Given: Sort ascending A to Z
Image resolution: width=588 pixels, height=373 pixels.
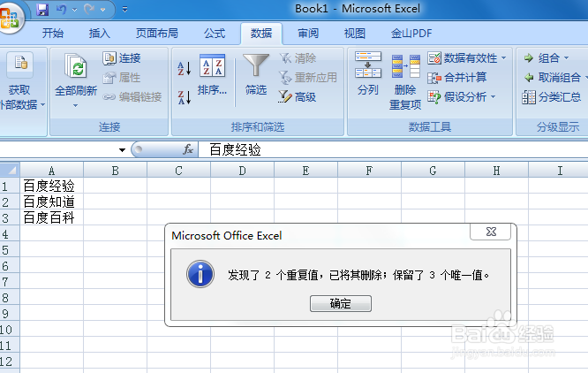Looking at the screenshot, I should [185, 68].
